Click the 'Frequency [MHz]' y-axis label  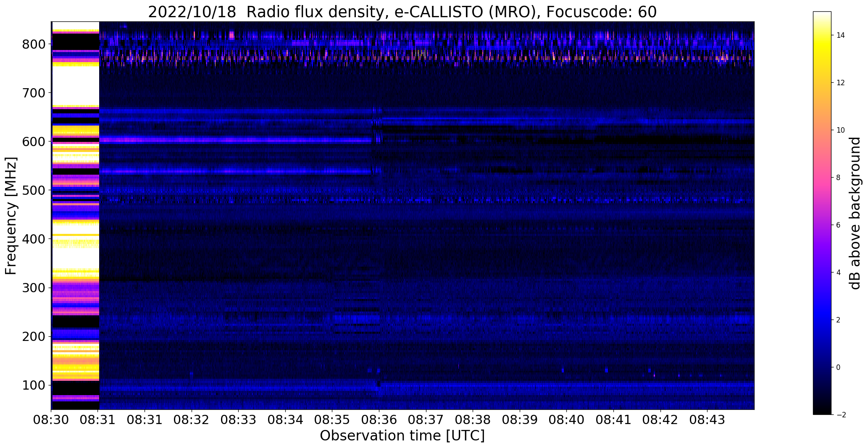tap(11, 216)
